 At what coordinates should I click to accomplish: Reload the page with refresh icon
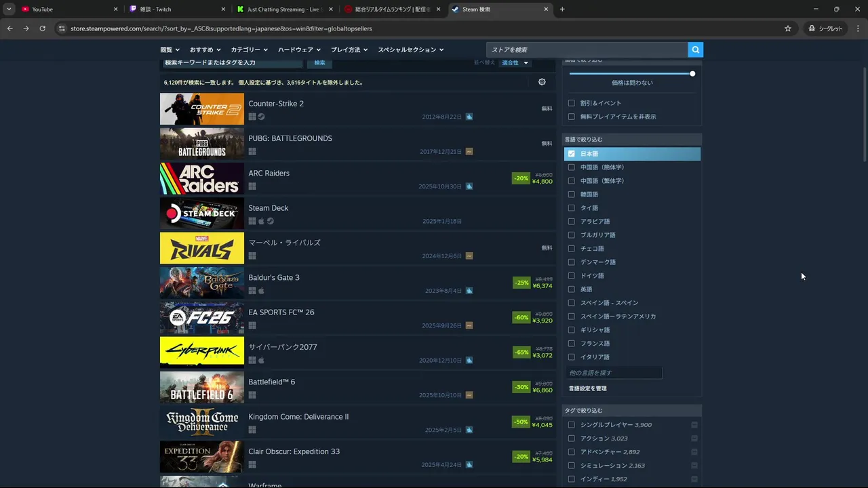point(42,28)
